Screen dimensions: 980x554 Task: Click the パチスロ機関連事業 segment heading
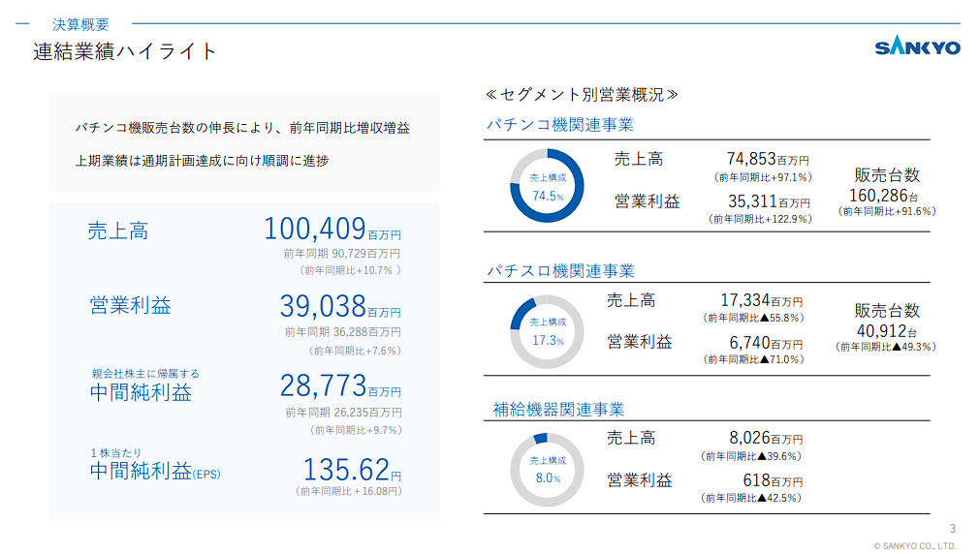(559, 270)
